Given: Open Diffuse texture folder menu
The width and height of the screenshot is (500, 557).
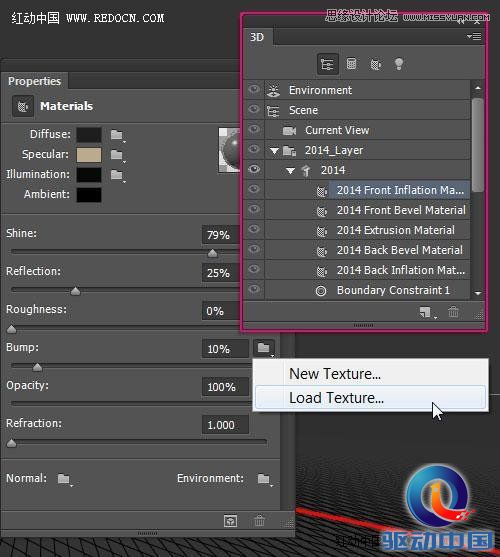Looking at the screenshot, I should (117, 135).
